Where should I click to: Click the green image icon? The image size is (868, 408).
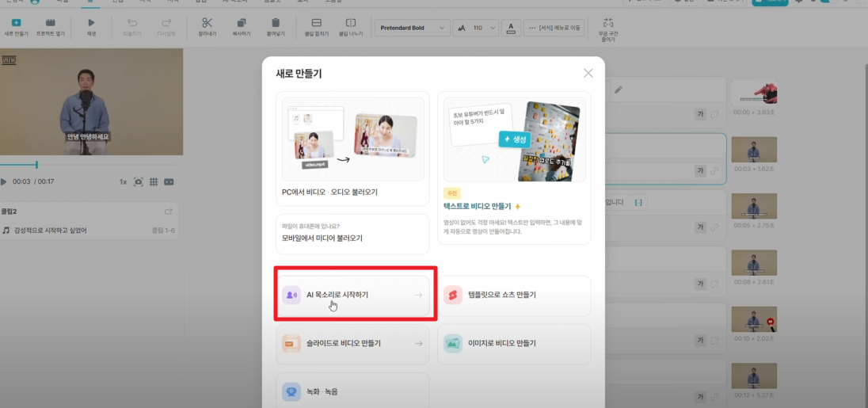point(453,344)
